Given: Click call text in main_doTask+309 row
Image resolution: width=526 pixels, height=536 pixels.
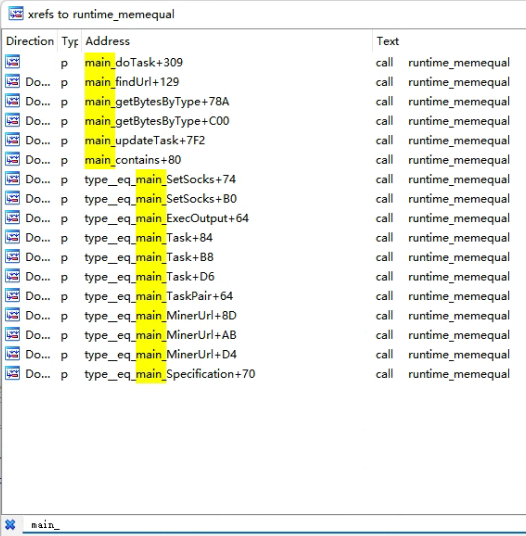Looking at the screenshot, I should 384,63.
